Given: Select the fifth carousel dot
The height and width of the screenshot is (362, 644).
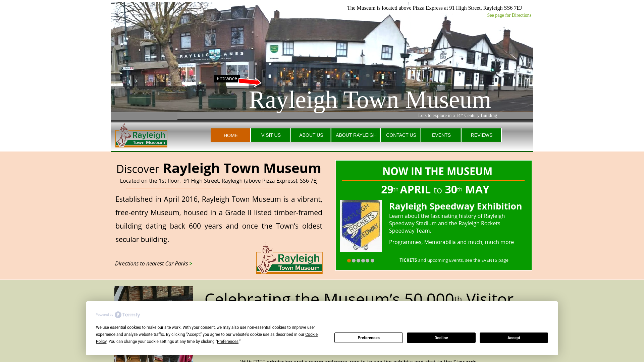Looking at the screenshot, I should point(368,260).
